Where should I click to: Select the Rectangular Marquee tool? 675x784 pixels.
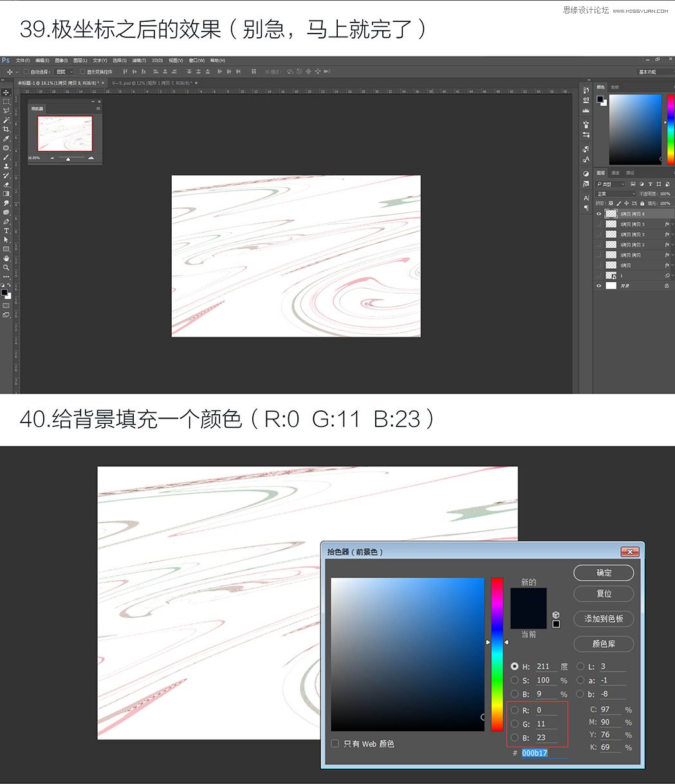click(x=6, y=102)
